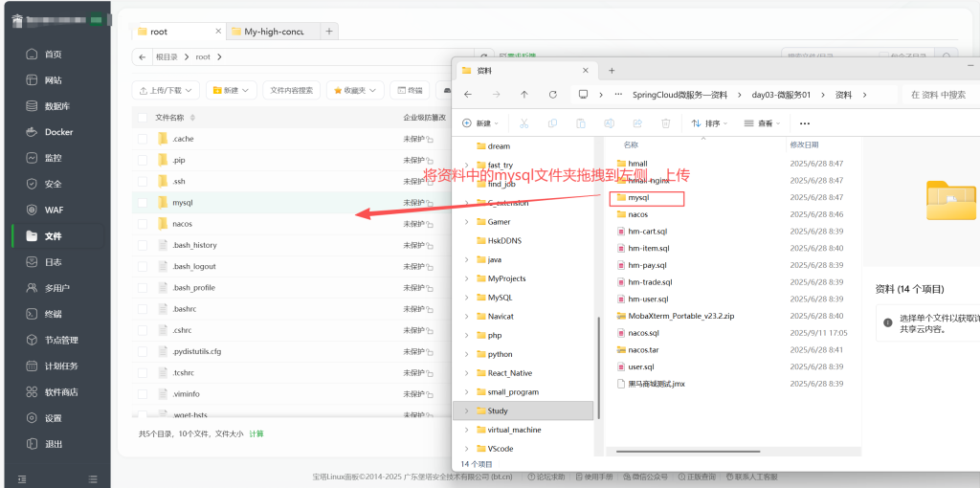Screen dimensions: 980x488
Task: Open the WAF section in sidebar
Action: [x=53, y=210]
